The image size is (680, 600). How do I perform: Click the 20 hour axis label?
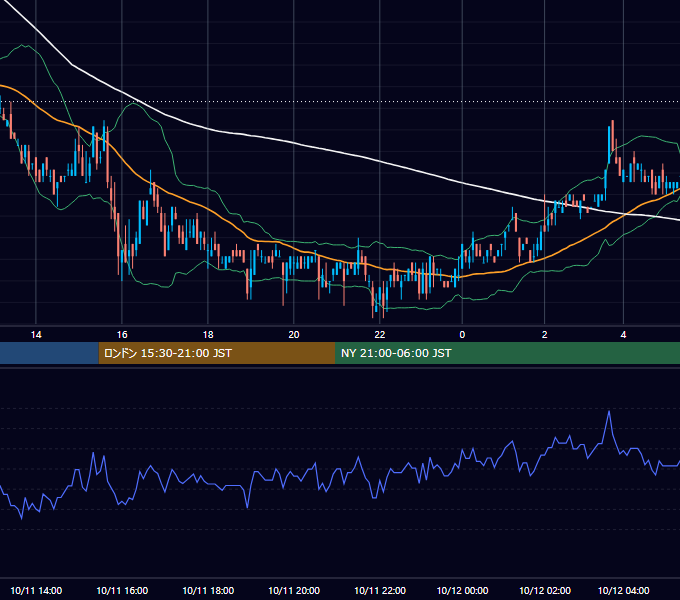(x=294, y=335)
